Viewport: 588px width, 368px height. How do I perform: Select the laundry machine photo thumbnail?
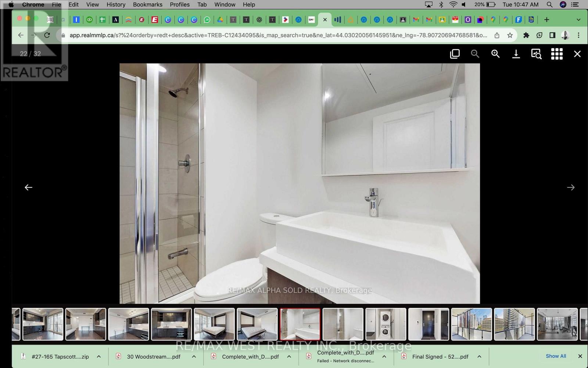386,324
